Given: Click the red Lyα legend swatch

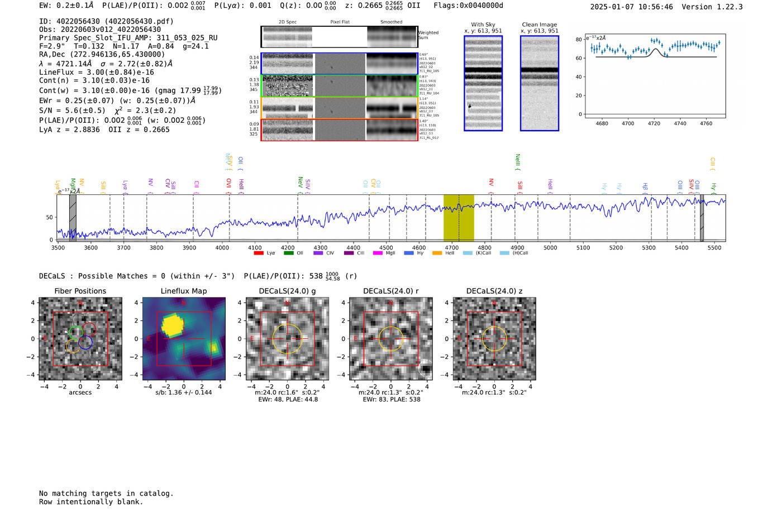Looking at the screenshot, I should (x=259, y=253).
